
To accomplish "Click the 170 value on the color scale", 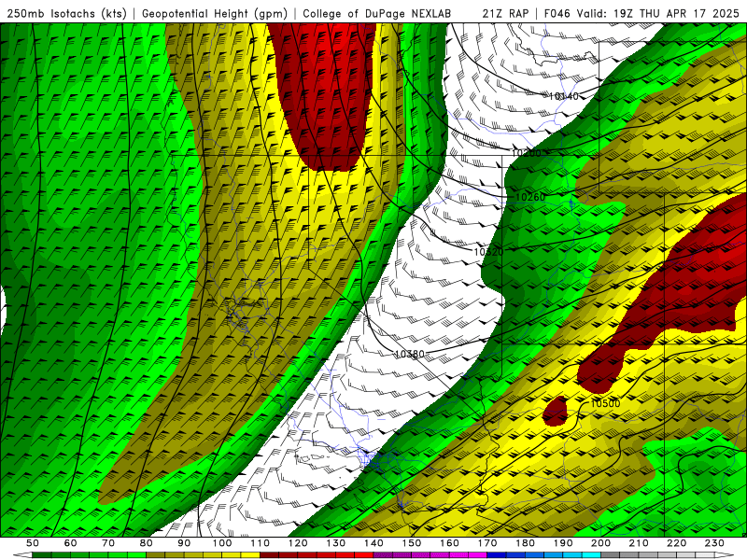I will pos(487,543).
